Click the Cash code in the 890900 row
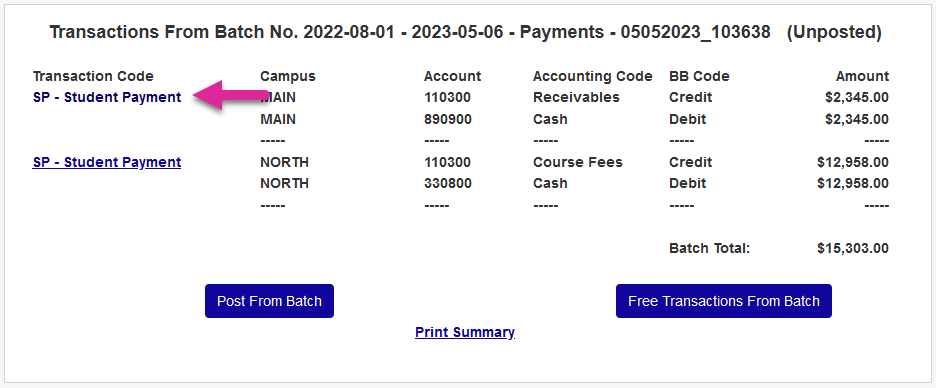The width and height of the screenshot is (936, 388). pyautogui.click(x=550, y=119)
